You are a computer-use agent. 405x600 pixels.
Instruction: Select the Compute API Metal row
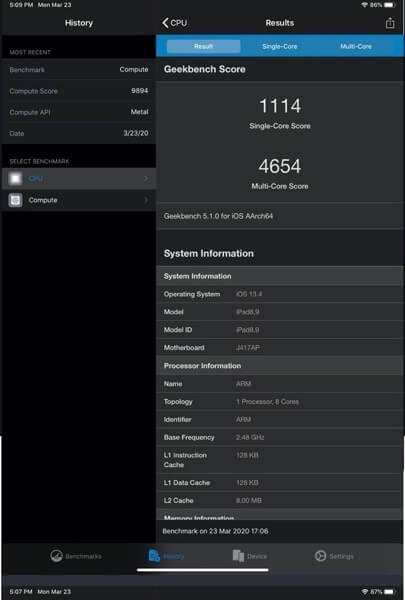tap(78, 112)
